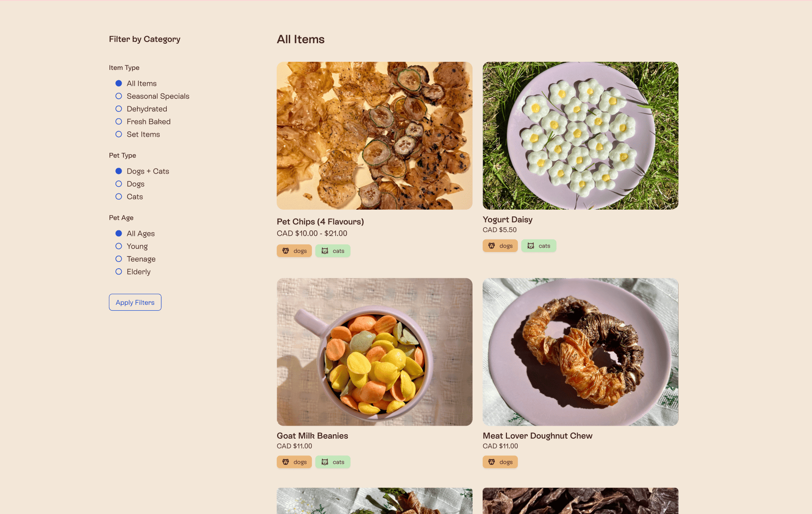
Task: Click the Apply Filters button
Action: (x=135, y=302)
